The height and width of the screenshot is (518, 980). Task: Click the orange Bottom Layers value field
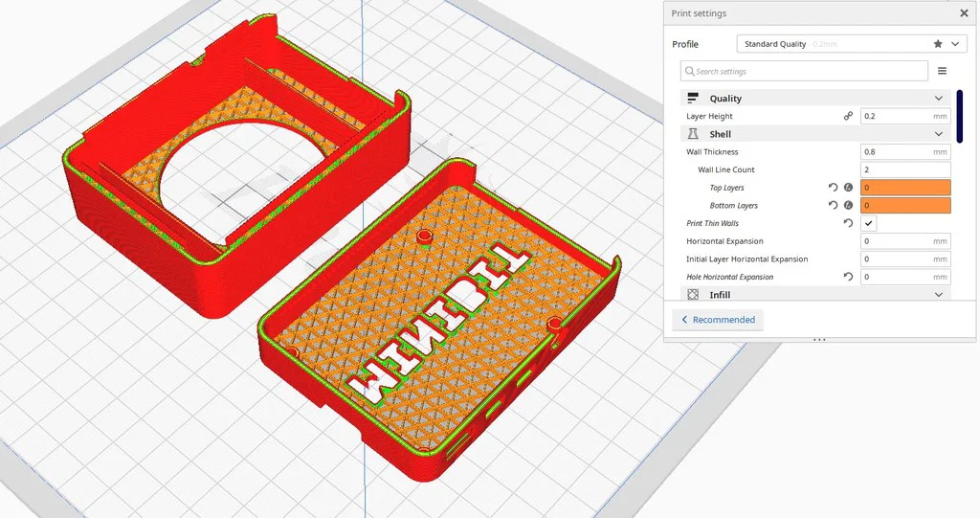[x=905, y=205]
